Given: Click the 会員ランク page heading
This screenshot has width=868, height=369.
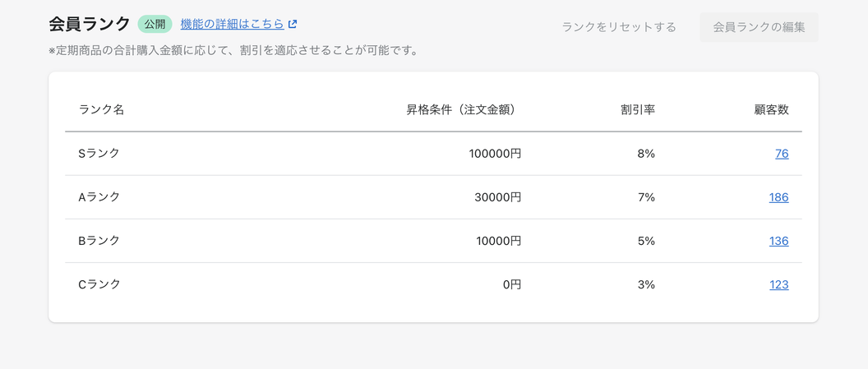Looking at the screenshot, I should pos(90,24).
